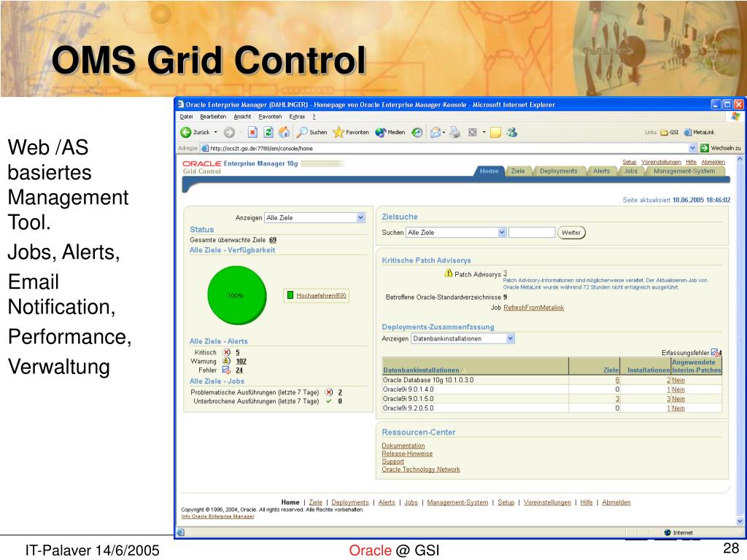The image size is (747, 560).
Task: Open the address bar dropdown arrow
Action: click(x=692, y=148)
